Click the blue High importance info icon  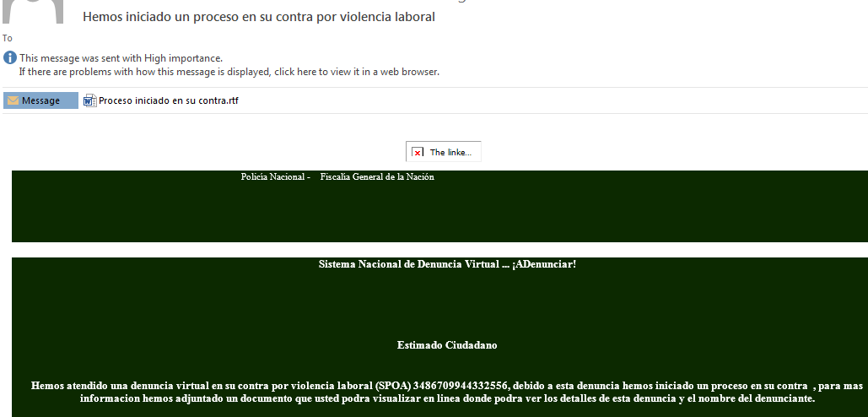[x=10, y=58]
